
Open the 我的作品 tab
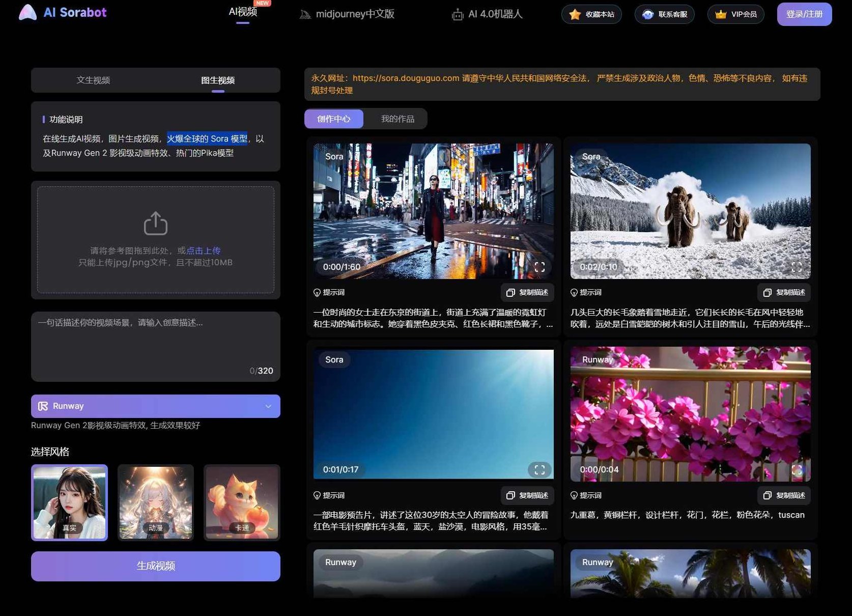397,119
